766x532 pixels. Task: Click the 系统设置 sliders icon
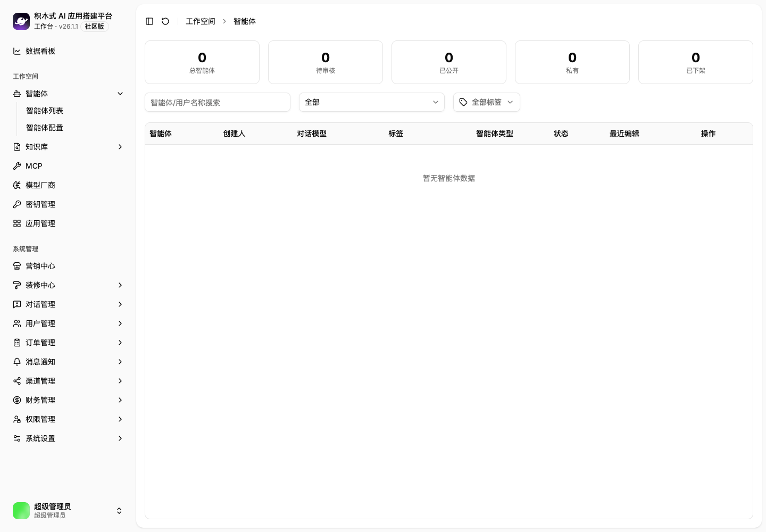17,438
